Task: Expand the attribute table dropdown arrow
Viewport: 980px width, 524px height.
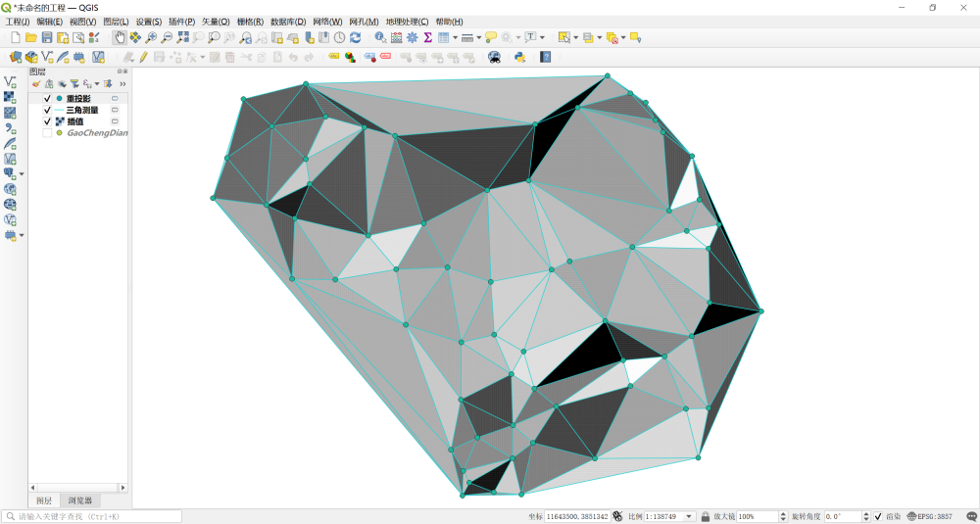Action: [455, 37]
